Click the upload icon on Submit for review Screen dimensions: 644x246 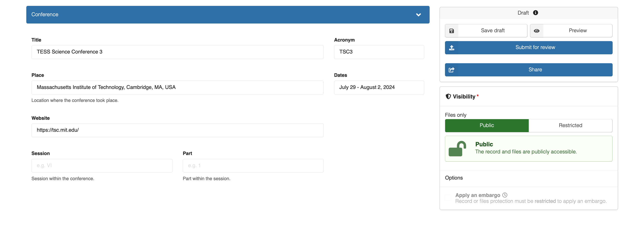451,48
